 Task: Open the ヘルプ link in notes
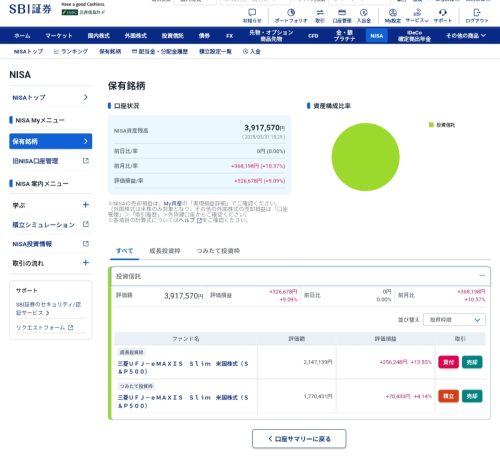(x=190, y=220)
